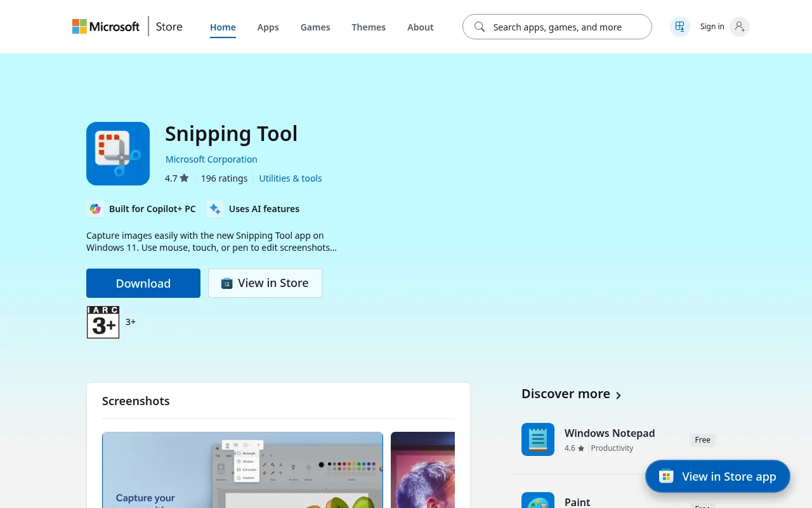
Task: Click the Discover more heading
Action: [566, 394]
